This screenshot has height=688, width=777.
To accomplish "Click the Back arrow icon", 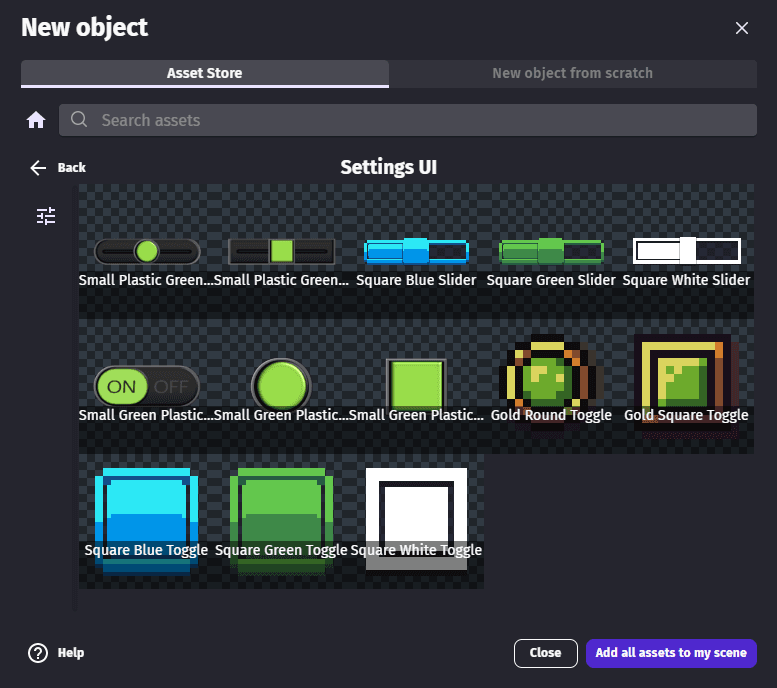I will tap(39, 168).
